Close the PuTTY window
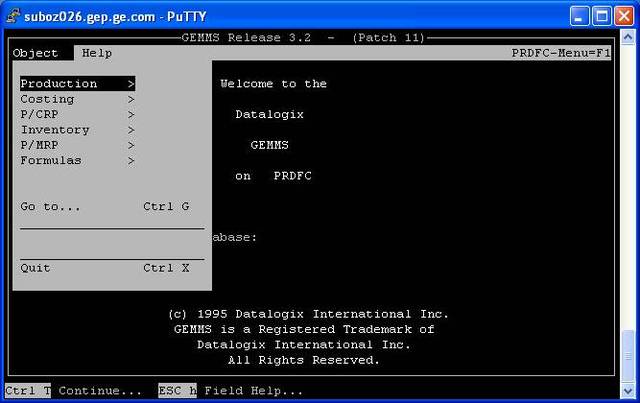The height and width of the screenshot is (403, 640). coord(624,16)
